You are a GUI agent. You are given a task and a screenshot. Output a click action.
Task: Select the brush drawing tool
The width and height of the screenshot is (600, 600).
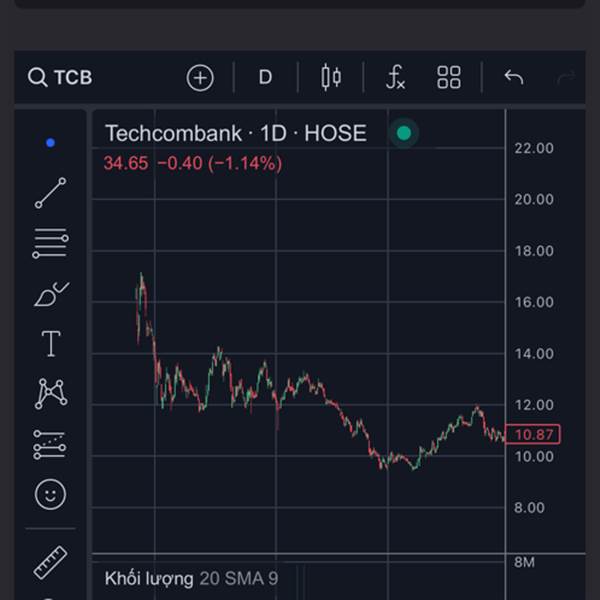click(50, 294)
